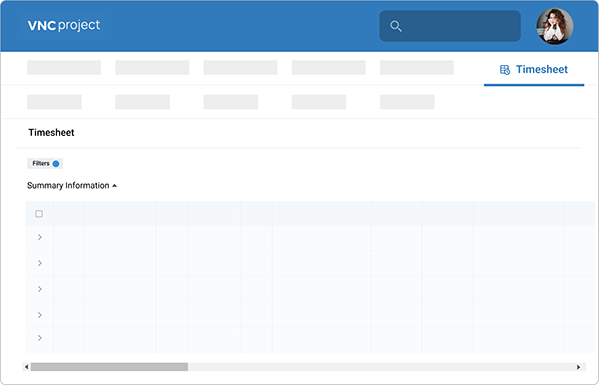Open the Timesheet tab
Screen dimensions: 600x385
point(534,69)
